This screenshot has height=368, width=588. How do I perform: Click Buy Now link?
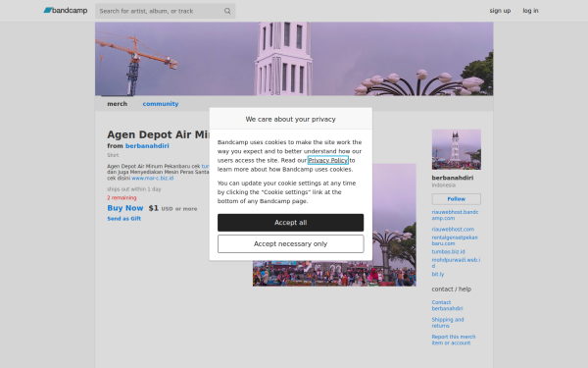tap(125, 208)
